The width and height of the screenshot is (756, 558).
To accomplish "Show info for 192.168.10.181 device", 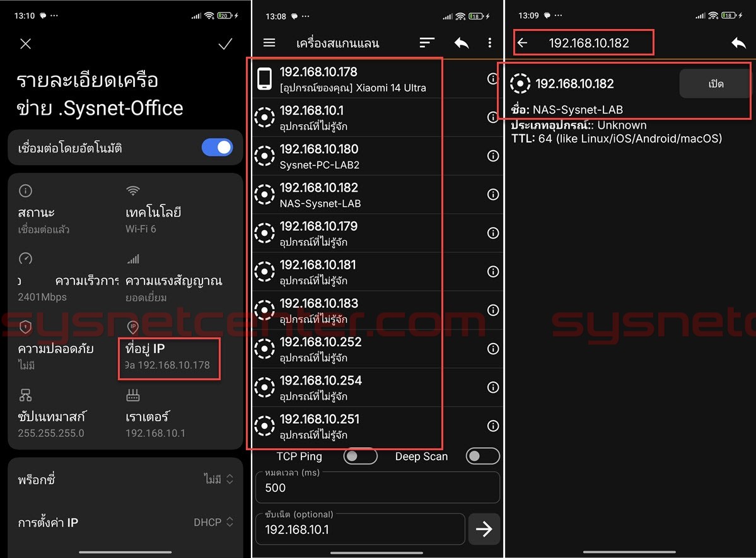I will click(x=492, y=272).
